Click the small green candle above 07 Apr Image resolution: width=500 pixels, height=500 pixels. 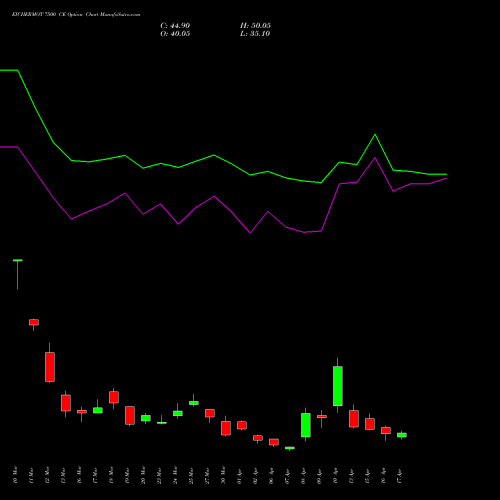290,448
